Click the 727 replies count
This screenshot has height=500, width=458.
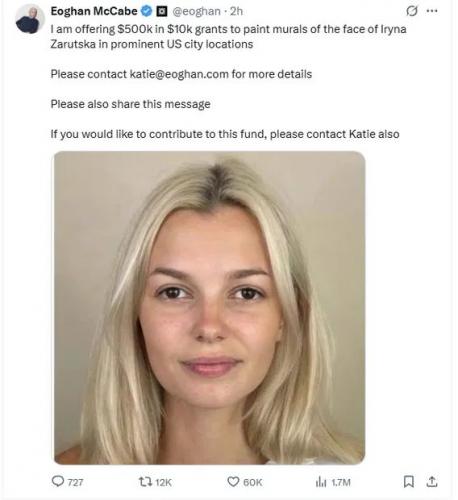[x=75, y=482]
